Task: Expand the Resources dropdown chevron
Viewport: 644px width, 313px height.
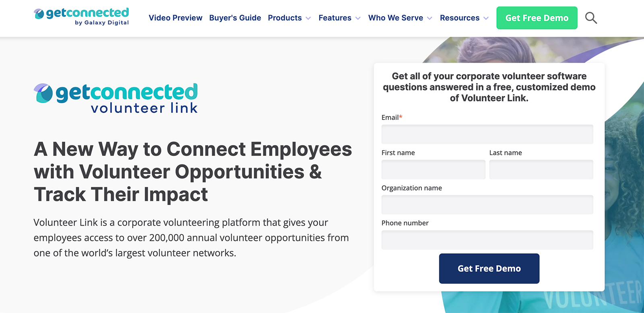Action: [x=486, y=18]
